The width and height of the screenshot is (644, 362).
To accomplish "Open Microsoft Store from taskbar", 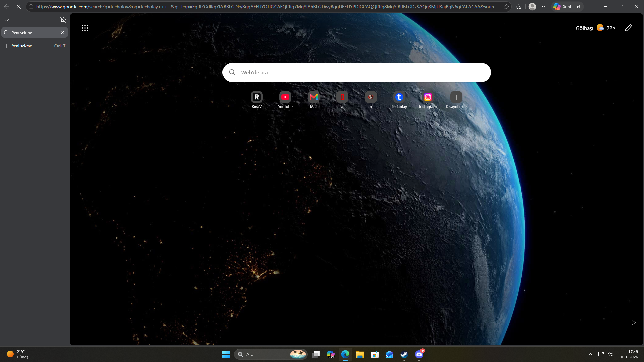I will pos(375,354).
